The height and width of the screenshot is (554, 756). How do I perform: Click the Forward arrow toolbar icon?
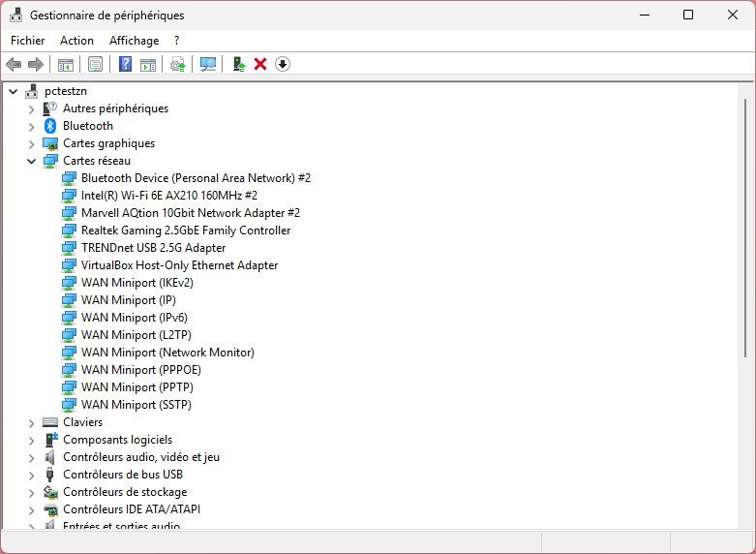coord(36,64)
